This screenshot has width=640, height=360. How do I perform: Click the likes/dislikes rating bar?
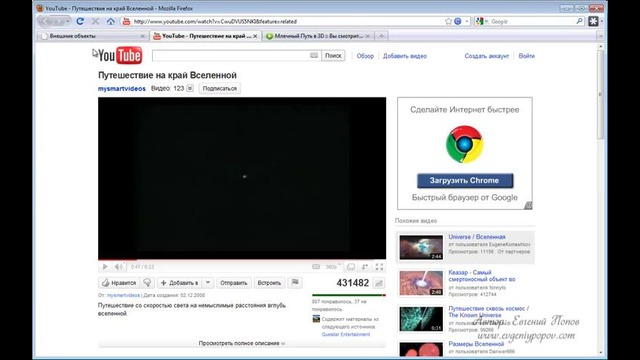(349, 295)
